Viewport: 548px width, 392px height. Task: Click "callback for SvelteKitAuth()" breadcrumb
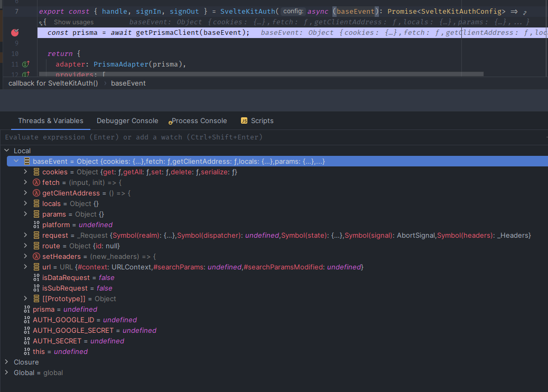pos(53,83)
